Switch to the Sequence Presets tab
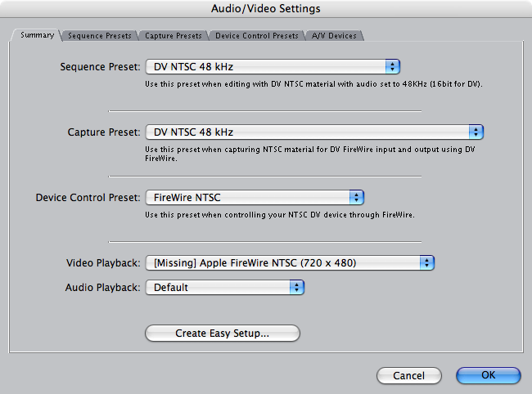 tap(99, 36)
